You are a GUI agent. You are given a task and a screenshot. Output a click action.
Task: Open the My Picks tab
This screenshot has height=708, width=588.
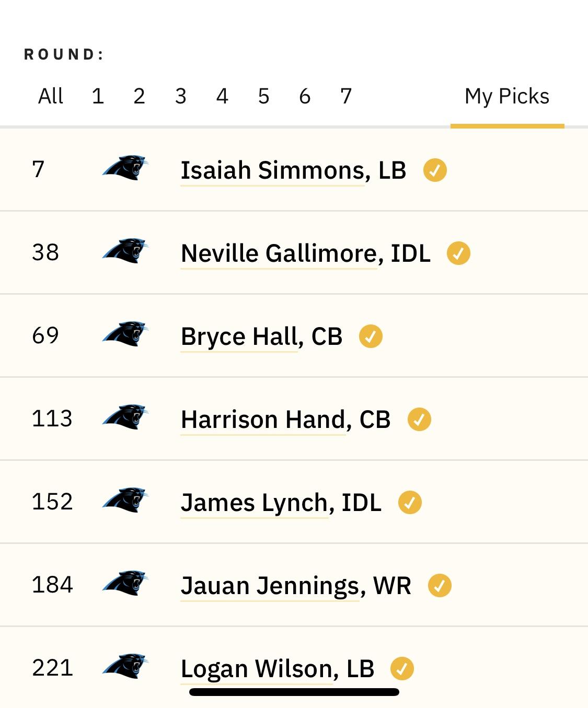pyautogui.click(x=507, y=97)
